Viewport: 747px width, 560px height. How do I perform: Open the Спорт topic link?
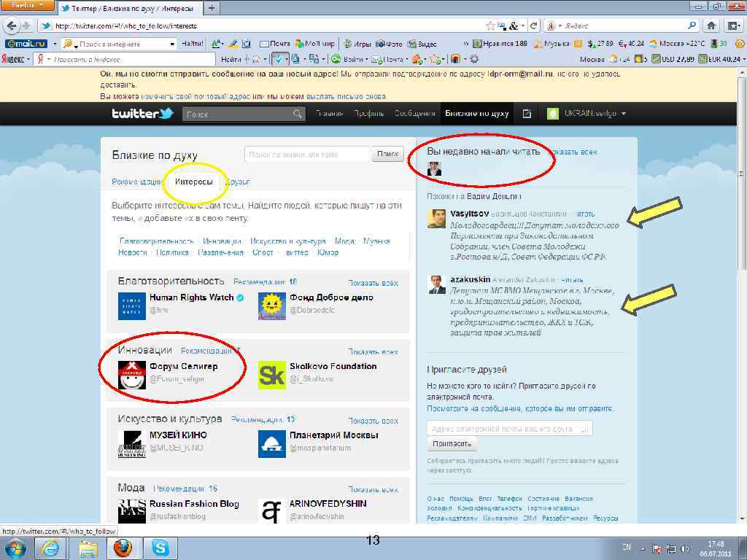click(263, 252)
